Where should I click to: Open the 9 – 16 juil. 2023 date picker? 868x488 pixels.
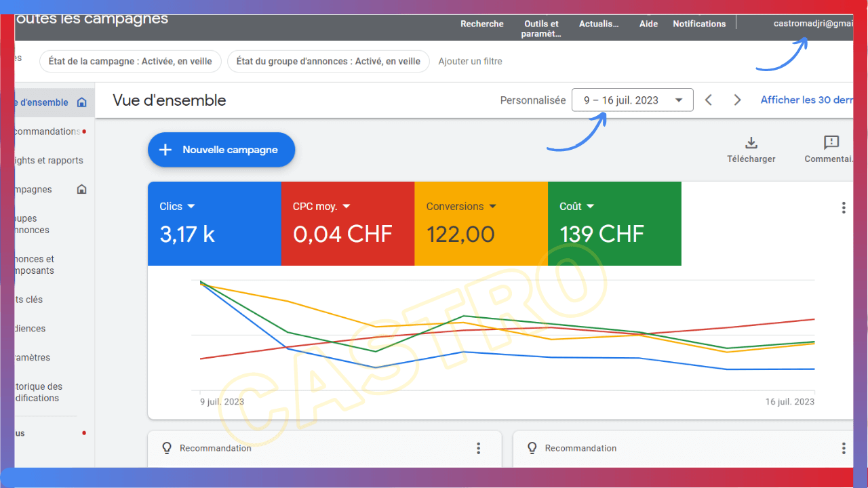point(632,100)
